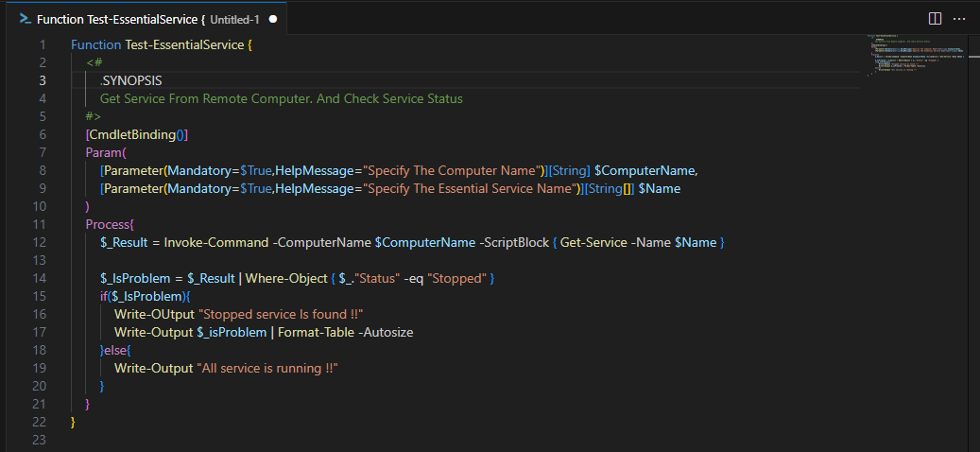This screenshot has width=980, height=452.
Task: Click the $Name variable on line 9
Action: point(660,189)
